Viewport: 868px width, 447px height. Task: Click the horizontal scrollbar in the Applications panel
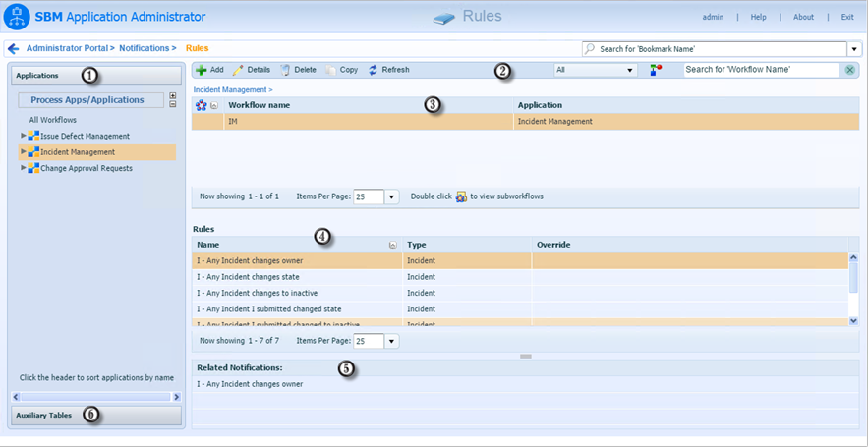coord(96,397)
